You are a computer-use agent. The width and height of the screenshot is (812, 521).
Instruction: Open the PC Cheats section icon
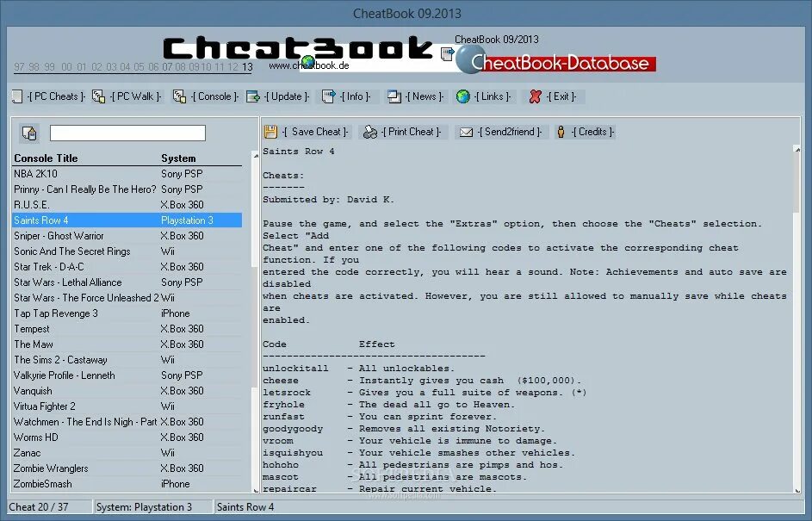click(17, 96)
